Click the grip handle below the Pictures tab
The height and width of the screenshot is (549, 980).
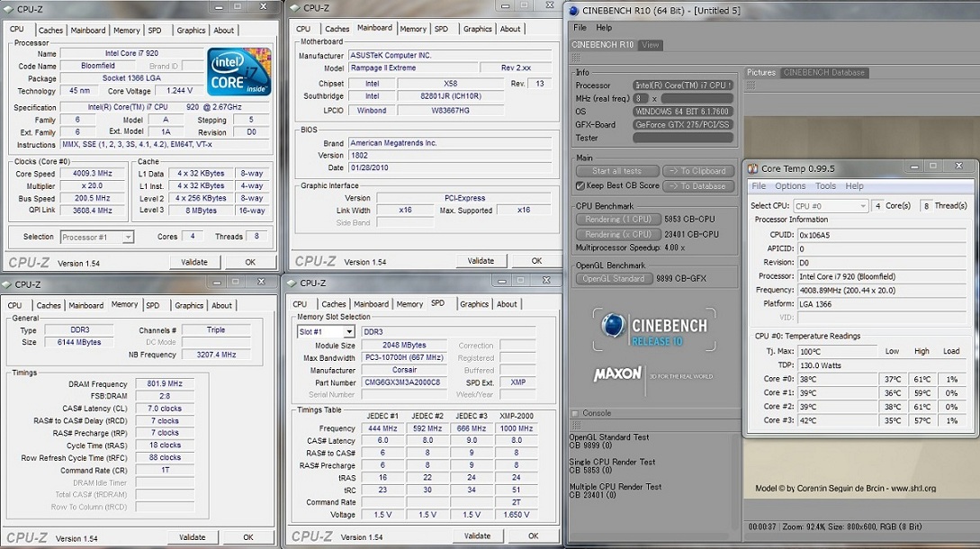751,85
